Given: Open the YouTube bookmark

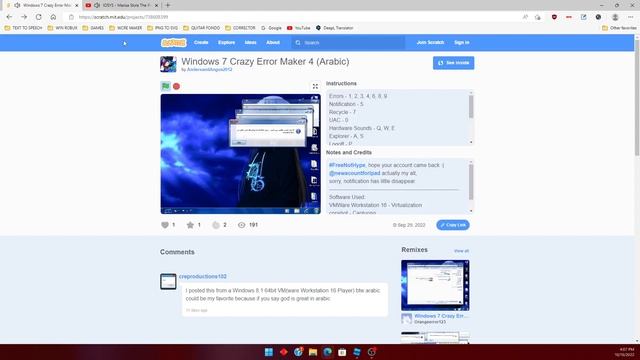Looking at the screenshot, I should [299, 28].
